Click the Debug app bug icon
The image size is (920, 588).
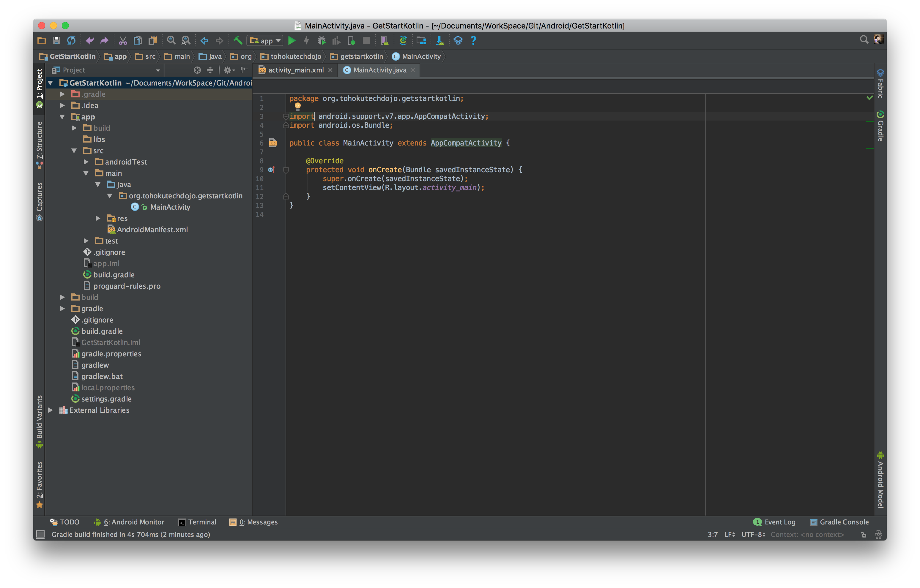coord(322,40)
